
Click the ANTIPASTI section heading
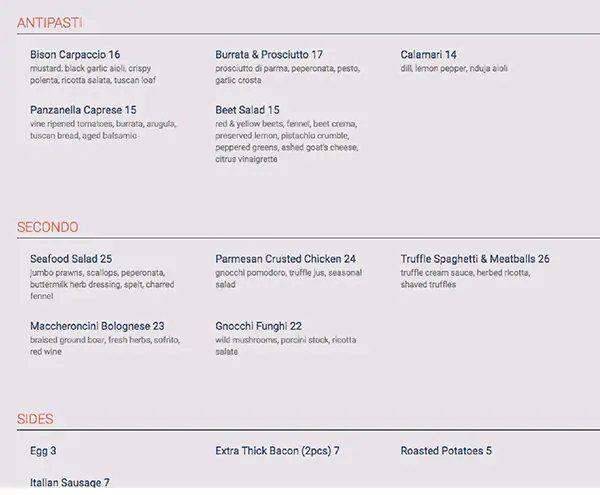[49, 22]
